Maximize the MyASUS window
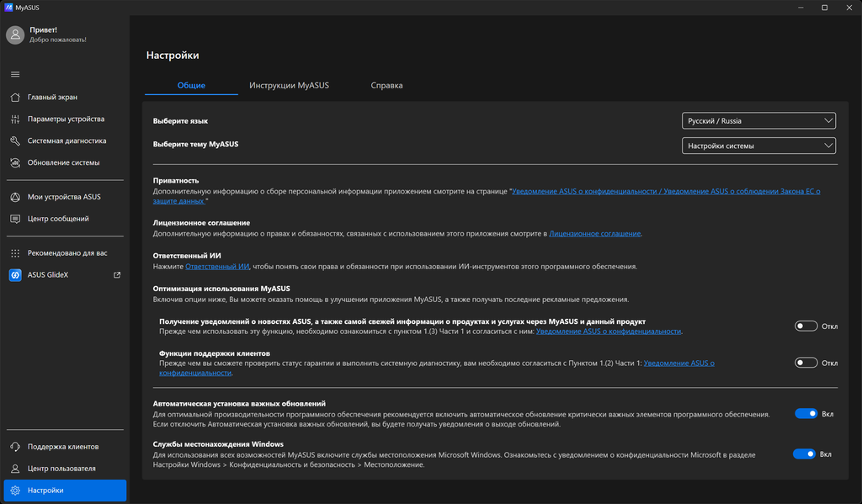Image resolution: width=862 pixels, height=504 pixels. (x=825, y=8)
